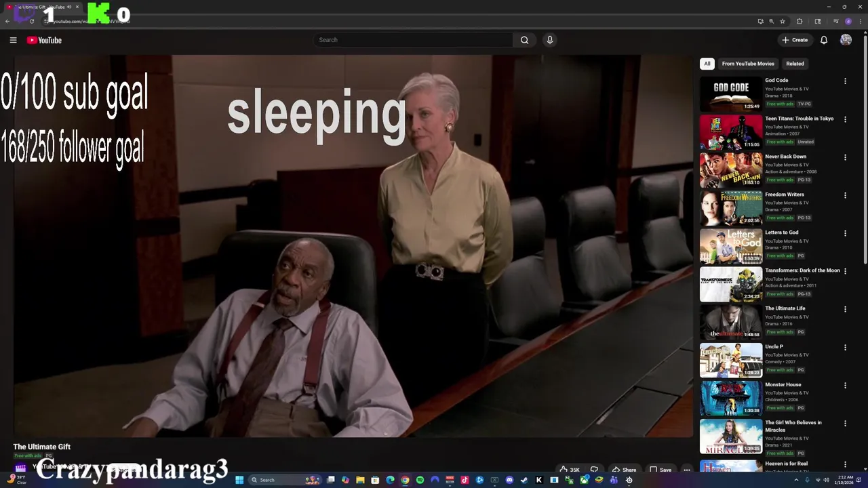
Task: Show hidden system tray icons chevron
Action: tap(797, 480)
